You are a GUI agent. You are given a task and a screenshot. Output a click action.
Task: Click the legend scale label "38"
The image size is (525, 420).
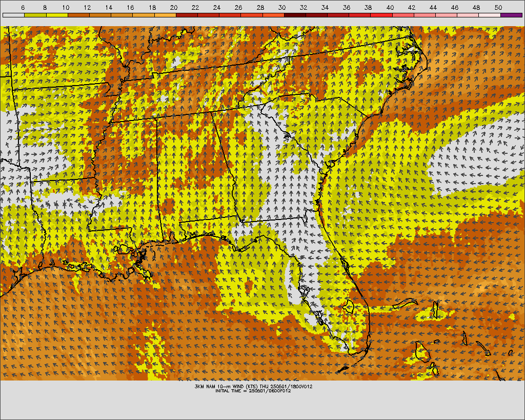[x=368, y=7]
